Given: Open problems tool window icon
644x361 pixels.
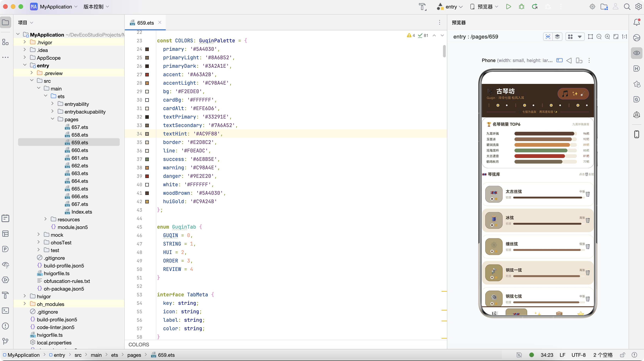Looking at the screenshot, I should [6, 326].
